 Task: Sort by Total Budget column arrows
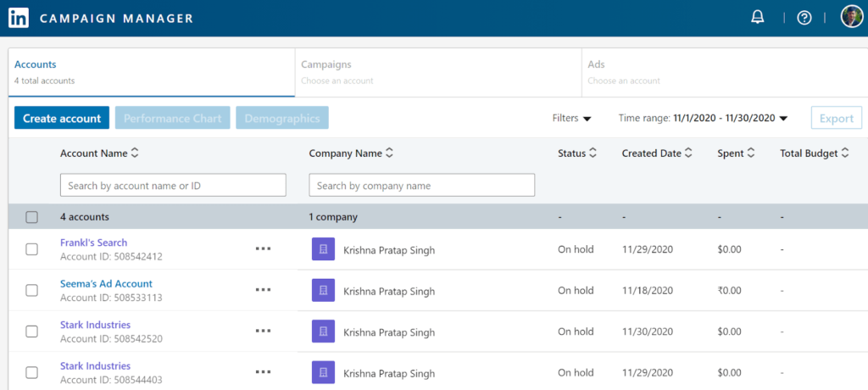[845, 153]
